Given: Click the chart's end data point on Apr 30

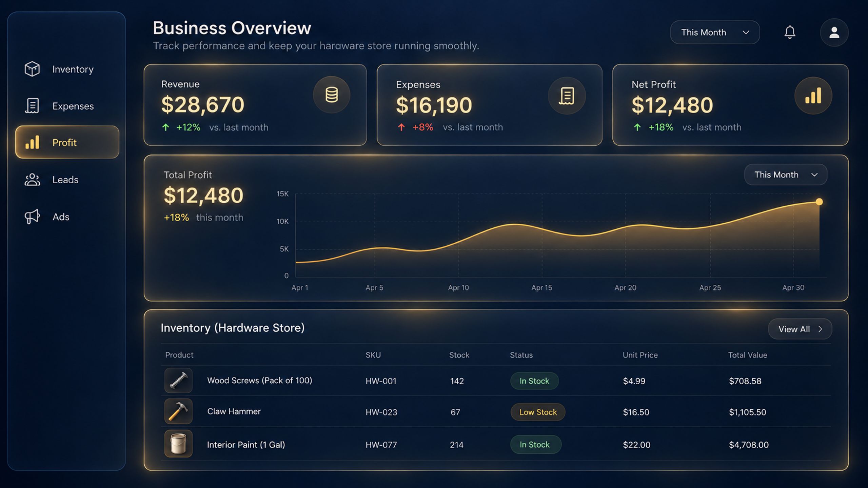Looking at the screenshot, I should pos(819,202).
